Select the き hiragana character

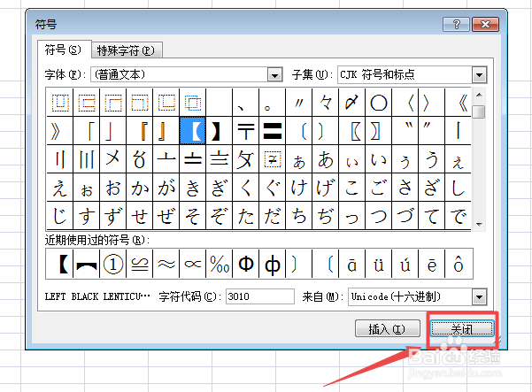(x=192, y=188)
